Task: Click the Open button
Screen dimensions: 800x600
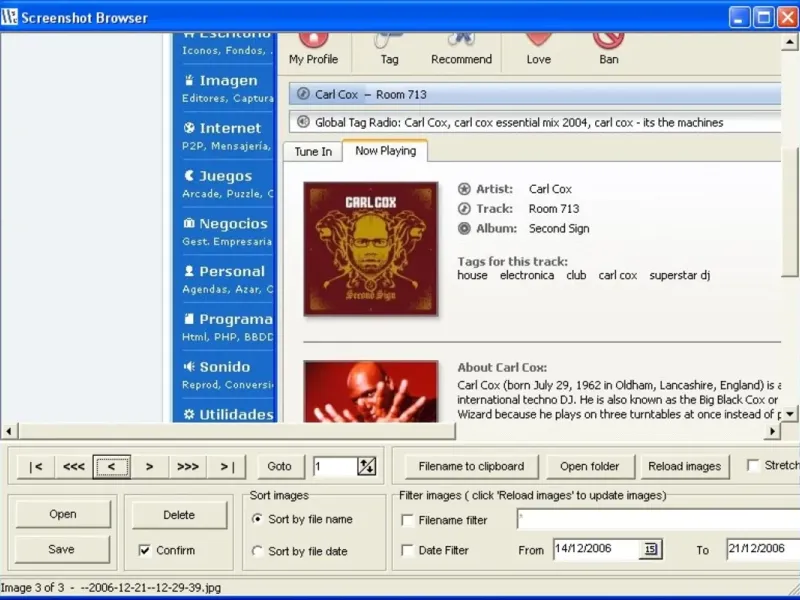Action: pos(63,514)
